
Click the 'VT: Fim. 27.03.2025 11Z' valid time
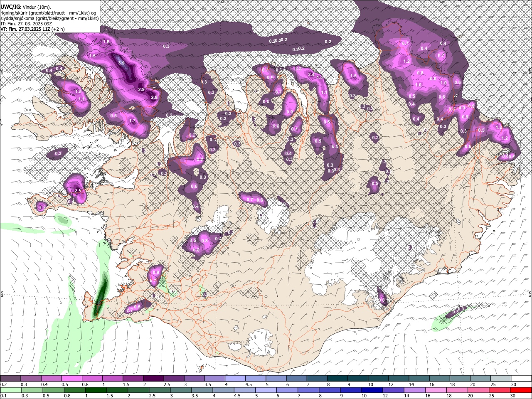coord(25,29)
